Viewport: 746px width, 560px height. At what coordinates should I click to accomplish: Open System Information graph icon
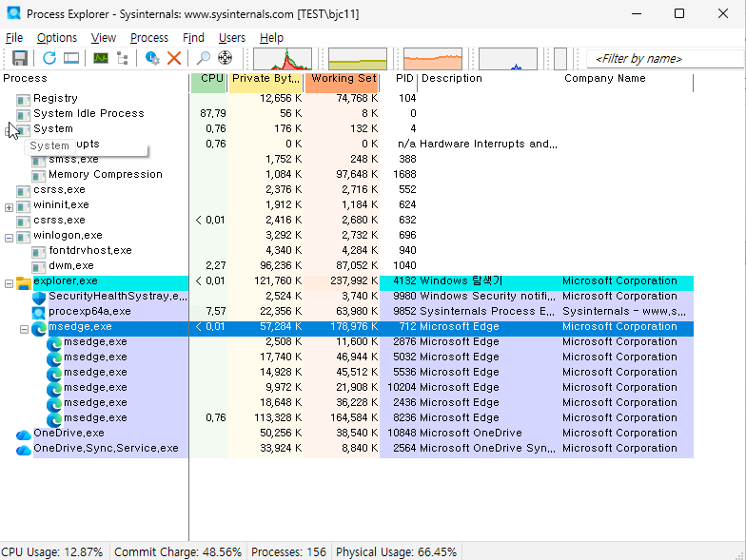click(x=100, y=58)
